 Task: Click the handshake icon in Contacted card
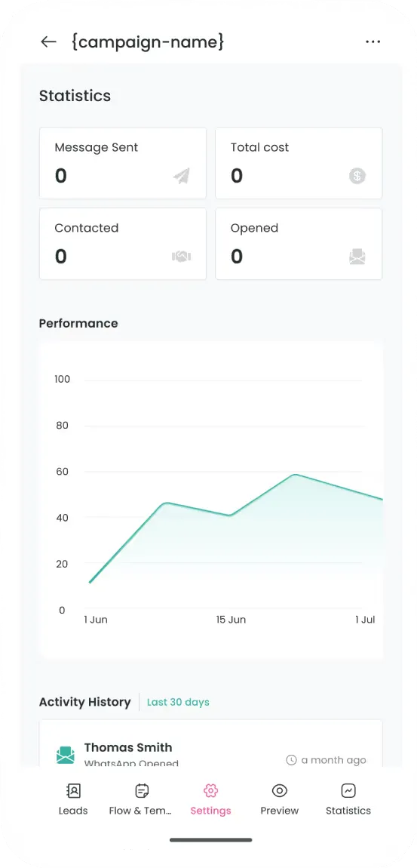[182, 257]
